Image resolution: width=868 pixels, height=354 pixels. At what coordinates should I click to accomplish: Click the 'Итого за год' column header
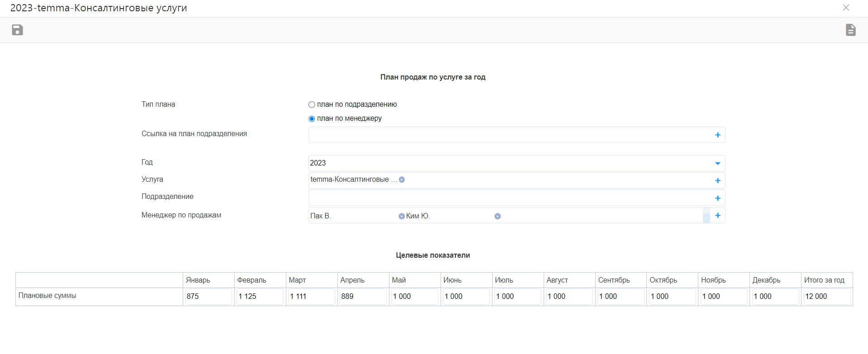click(x=824, y=280)
